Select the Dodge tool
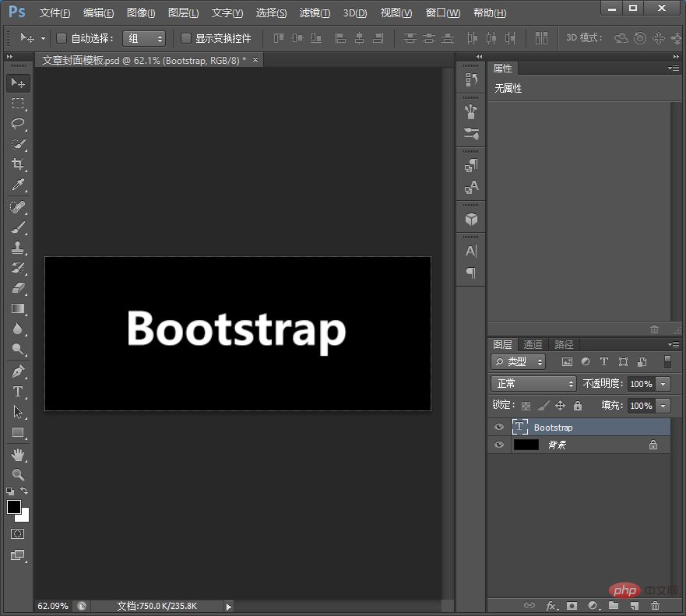 (18, 349)
